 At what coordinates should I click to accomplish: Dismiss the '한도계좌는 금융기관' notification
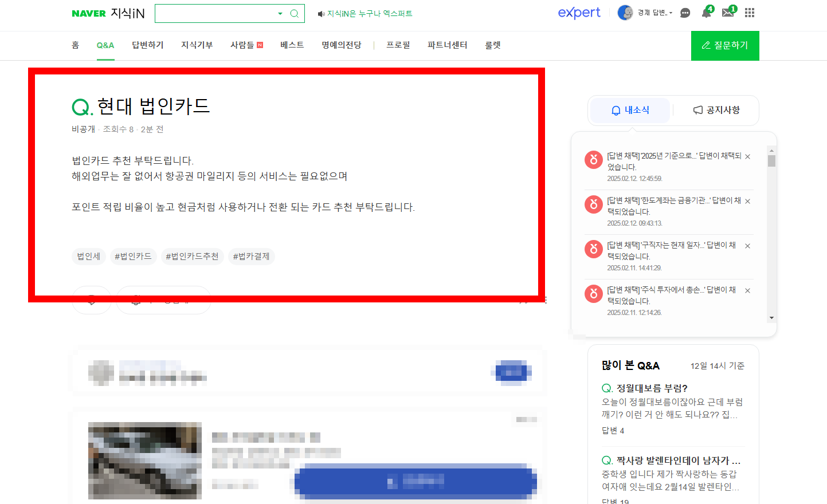(x=747, y=201)
